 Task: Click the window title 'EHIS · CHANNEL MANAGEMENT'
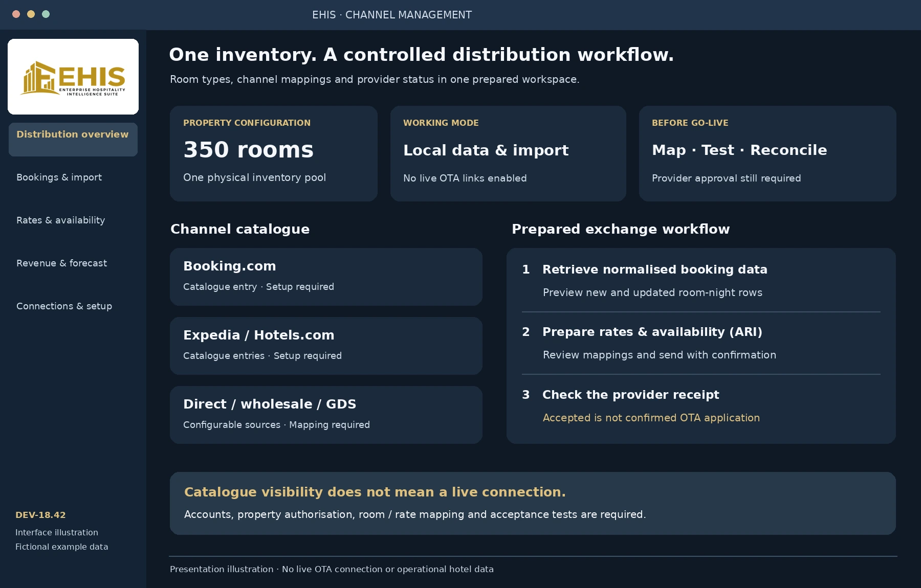392,15
